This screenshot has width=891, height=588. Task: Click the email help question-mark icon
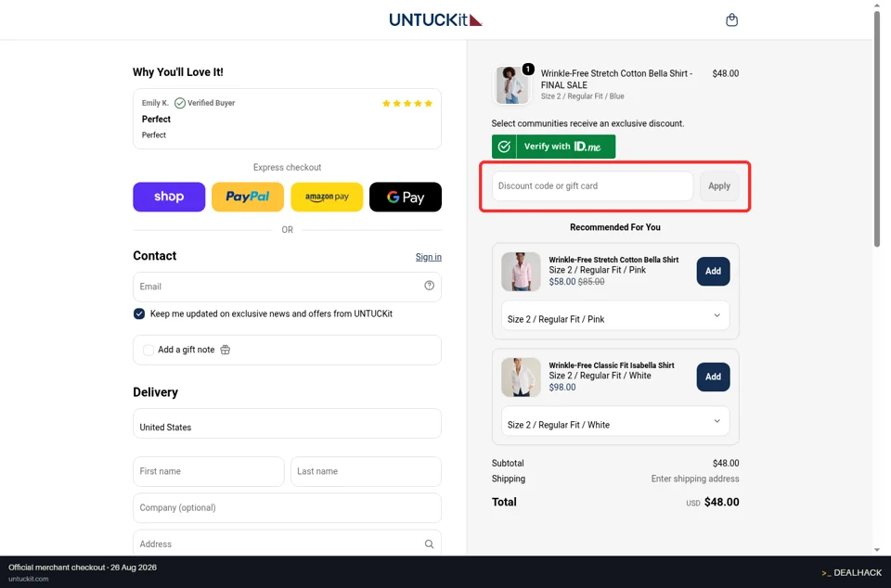(x=429, y=286)
